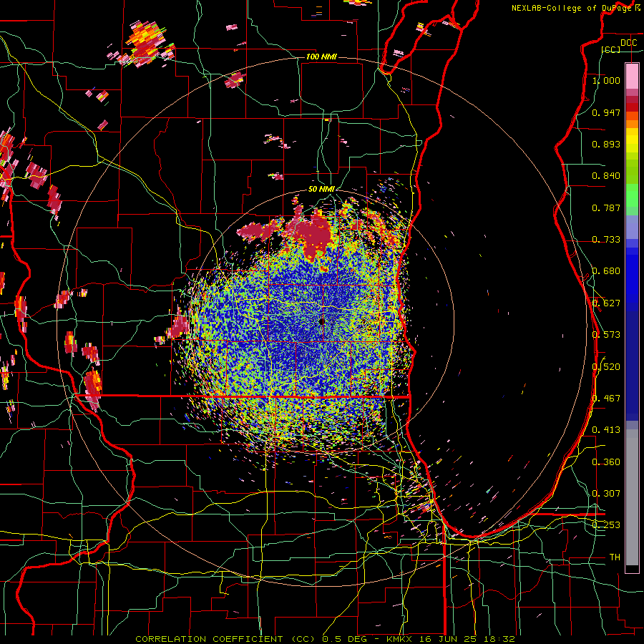Select the 0.413 legend value

point(606,430)
